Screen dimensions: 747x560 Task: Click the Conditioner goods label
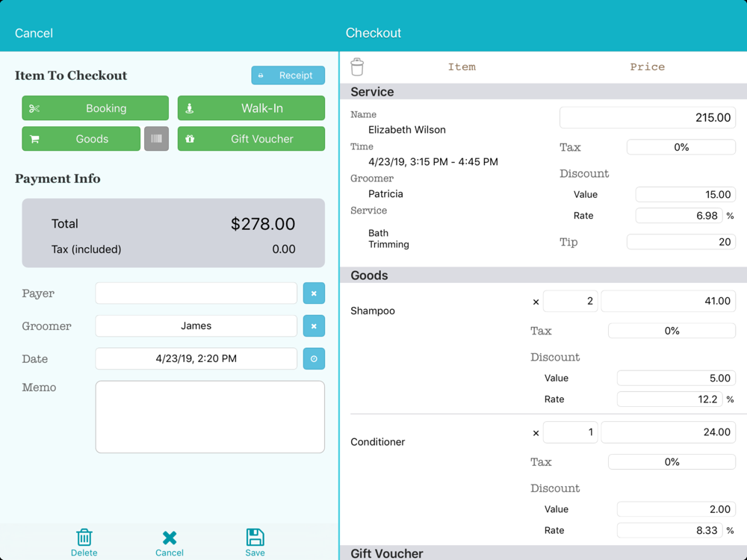tap(378, 442)
